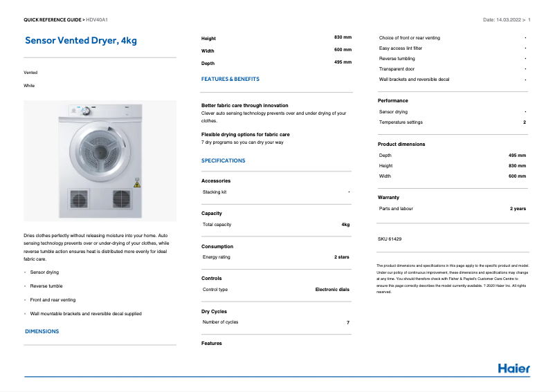Image resolution: width=555 pixels, height=392 pixels.
Task: Select the Electronic dials control type value
Action: click(x=332, y=290)
